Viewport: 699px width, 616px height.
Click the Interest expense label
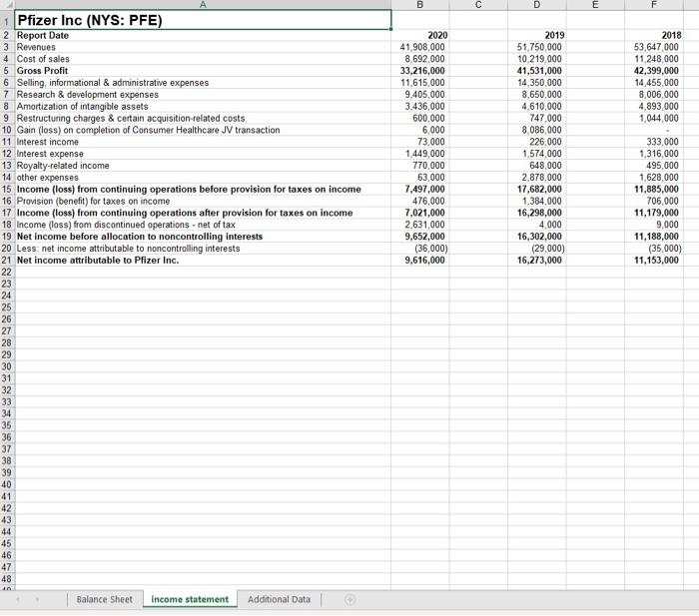pyautogui.click(x=203, y=154)
